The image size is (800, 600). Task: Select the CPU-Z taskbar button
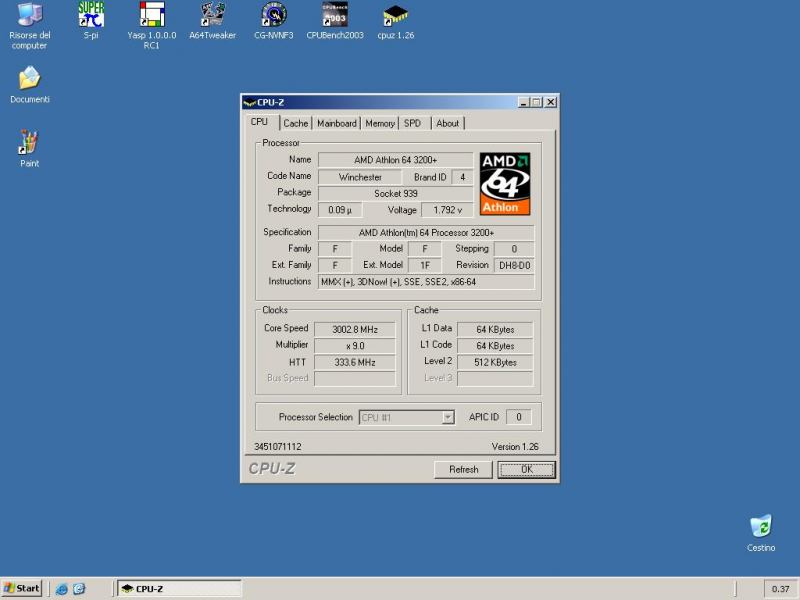(179, 589)
